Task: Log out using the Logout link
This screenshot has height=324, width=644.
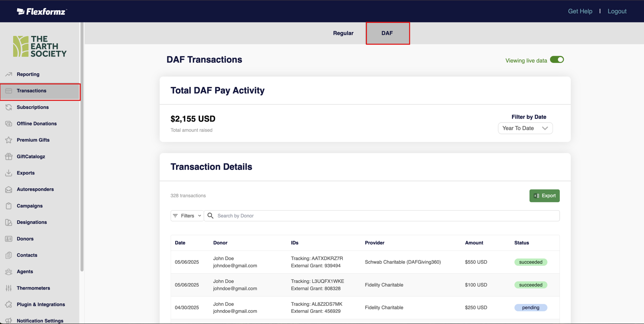Action: point(617,11)
